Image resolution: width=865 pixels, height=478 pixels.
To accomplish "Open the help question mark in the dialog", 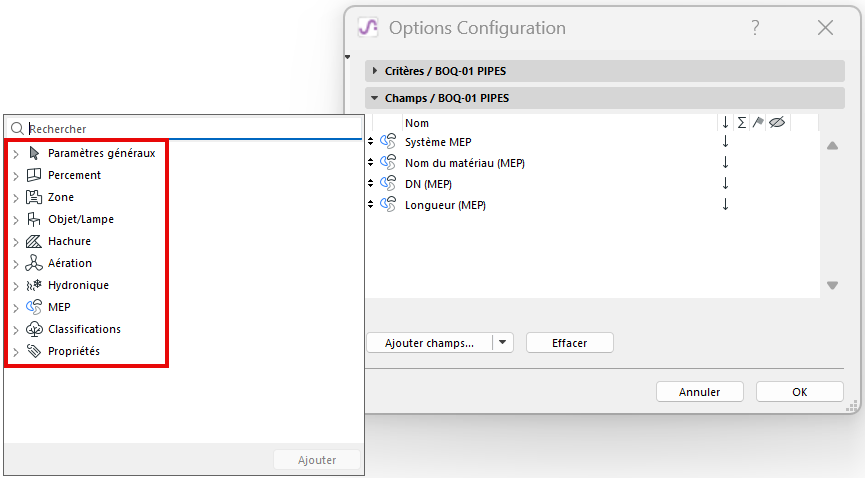I will click(755, 28).
